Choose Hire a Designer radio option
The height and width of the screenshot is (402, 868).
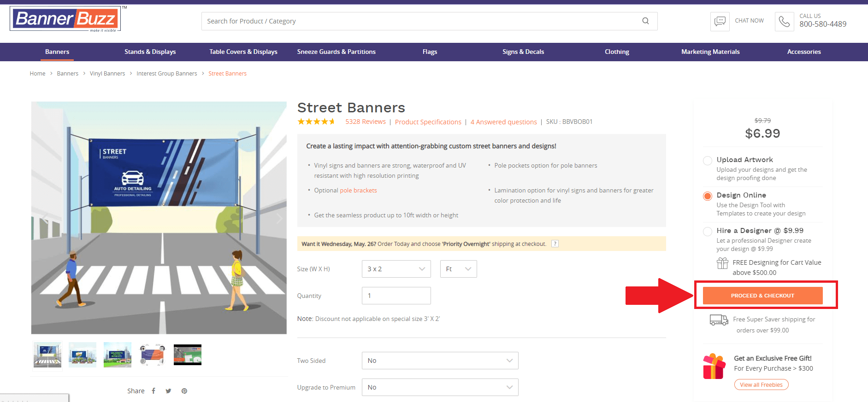click(707, 232)
